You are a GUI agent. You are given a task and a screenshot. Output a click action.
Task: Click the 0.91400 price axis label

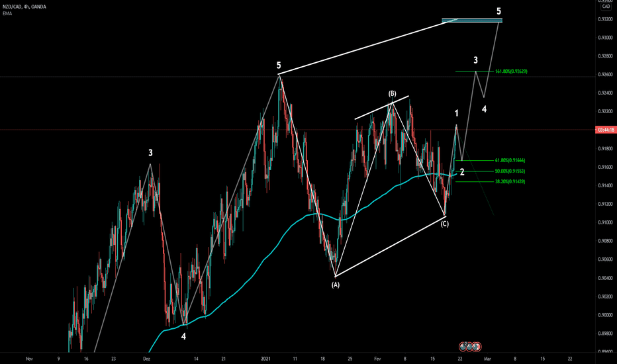(x=605, y=185)
